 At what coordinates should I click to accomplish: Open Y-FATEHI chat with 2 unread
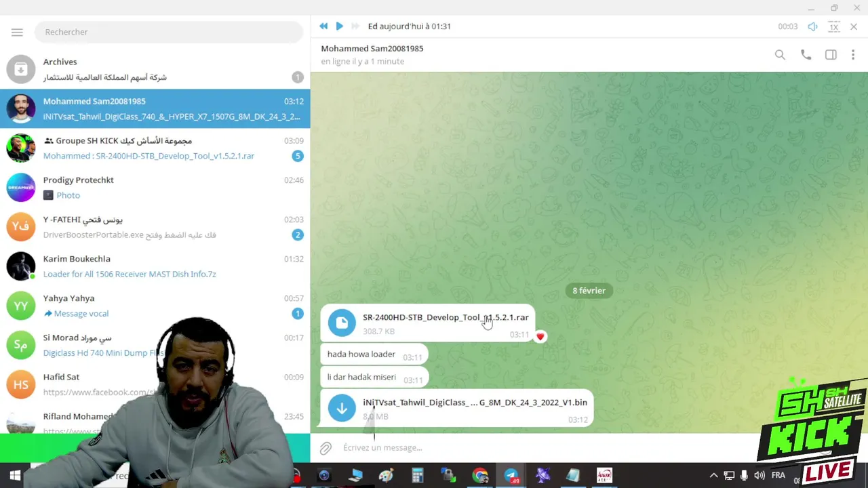155,226
